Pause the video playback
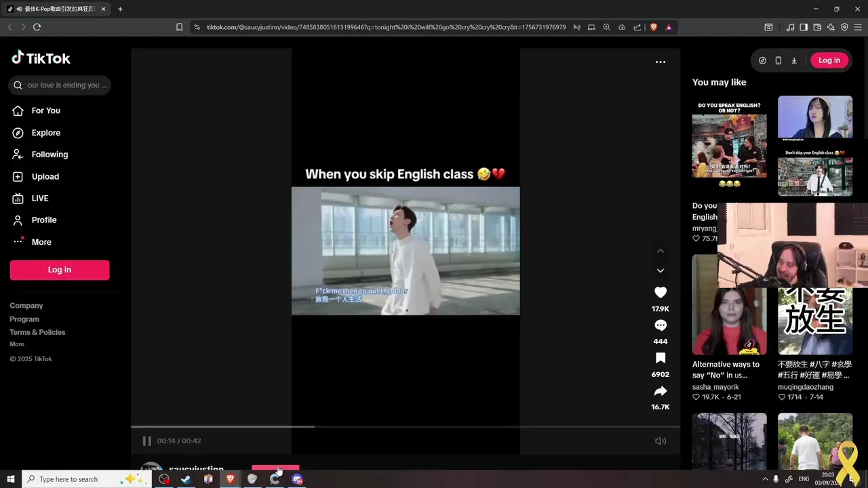The width and height of the screenshot is (868, 488). [x=146, y=441]
